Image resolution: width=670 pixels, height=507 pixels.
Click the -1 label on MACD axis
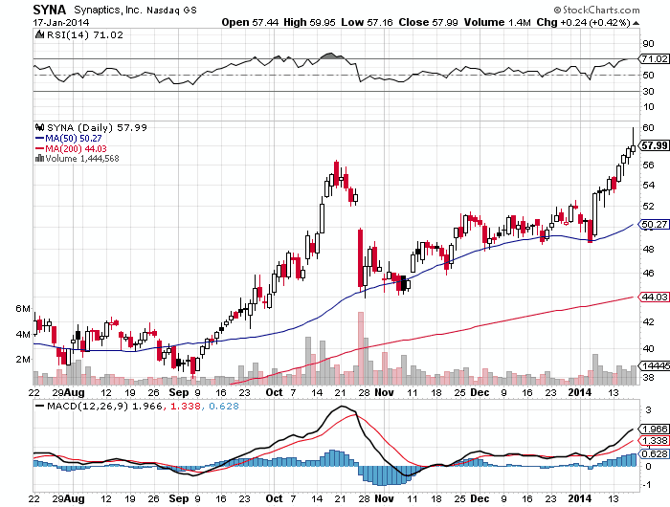(648, 485)
